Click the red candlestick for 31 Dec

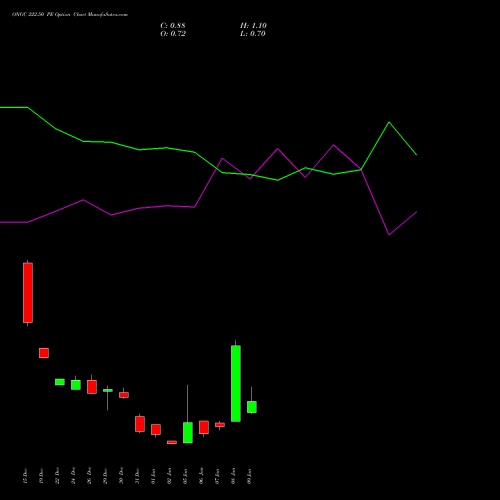pyautogui.click(x=140, y=424)
